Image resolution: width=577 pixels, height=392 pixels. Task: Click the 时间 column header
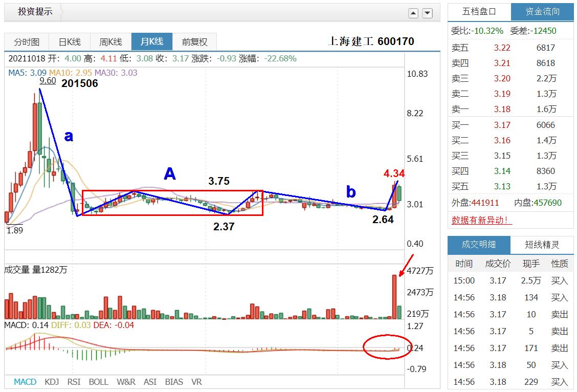[x=463, y=264]
